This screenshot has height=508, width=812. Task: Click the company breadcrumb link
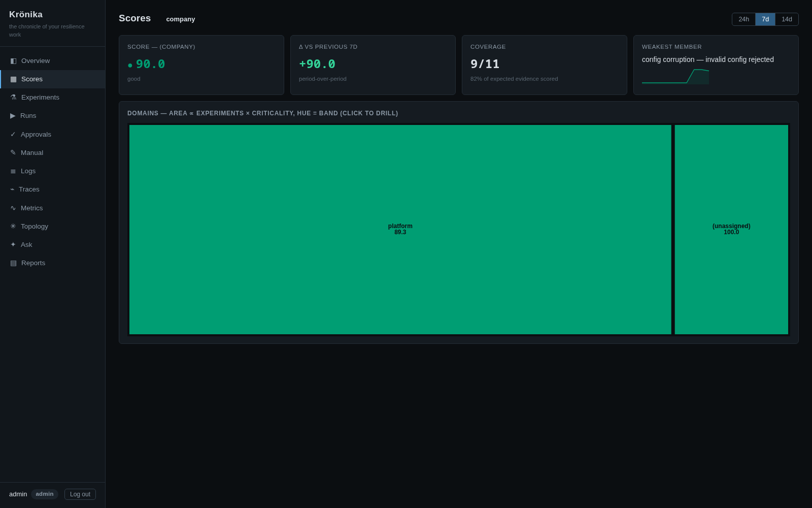[x=181, y=19]
